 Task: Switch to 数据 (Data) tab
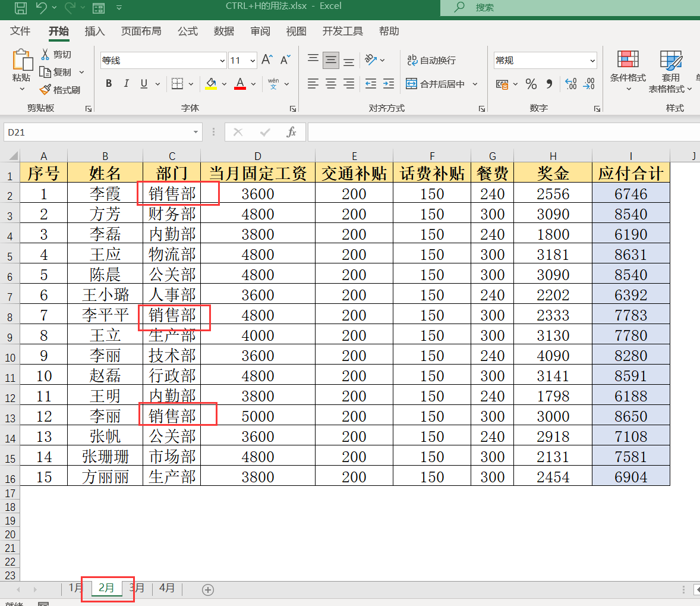pyautogui.click(x=223, y=31)
